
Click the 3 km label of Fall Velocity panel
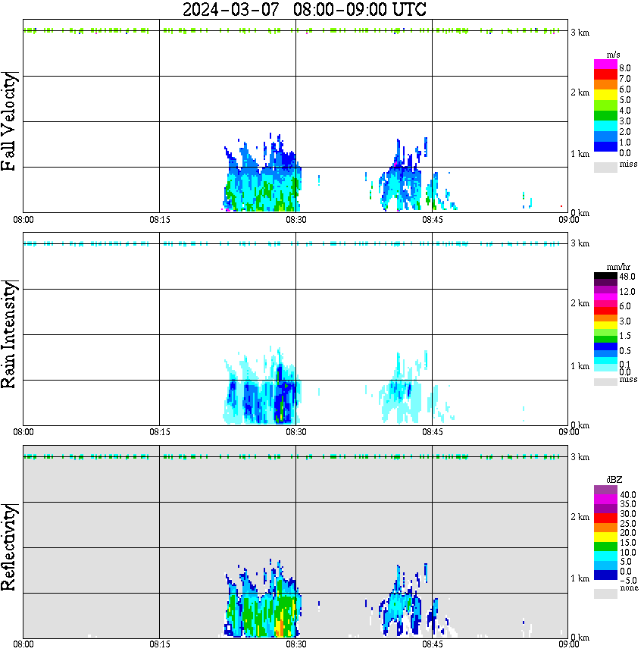tap(580, 33)
